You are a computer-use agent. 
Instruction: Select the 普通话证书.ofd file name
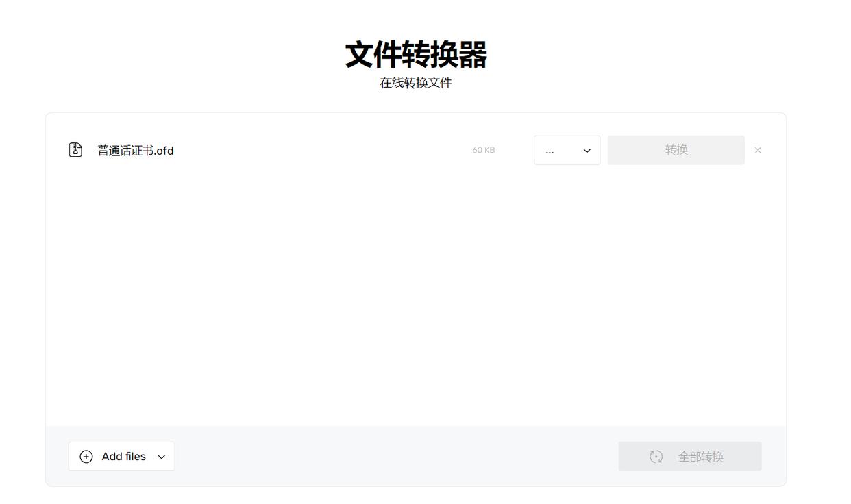click(136, 151)
